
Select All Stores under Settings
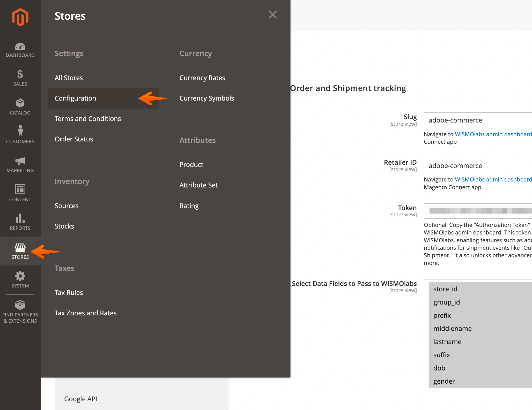point(69,78)
